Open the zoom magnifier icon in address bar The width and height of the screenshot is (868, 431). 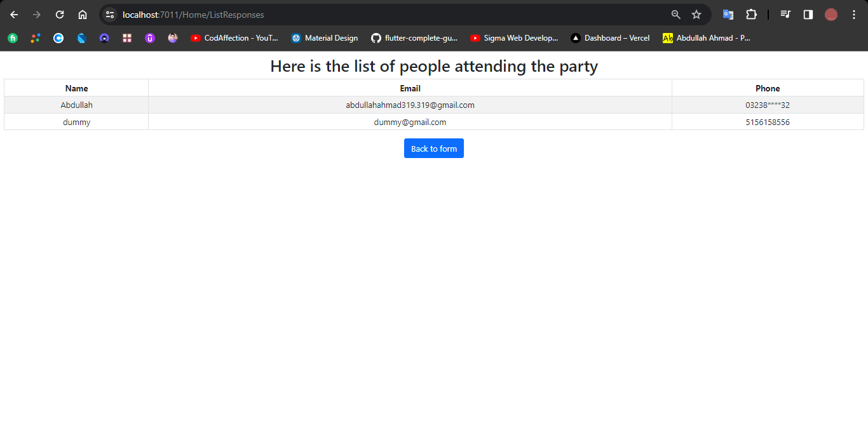point(676,15)
